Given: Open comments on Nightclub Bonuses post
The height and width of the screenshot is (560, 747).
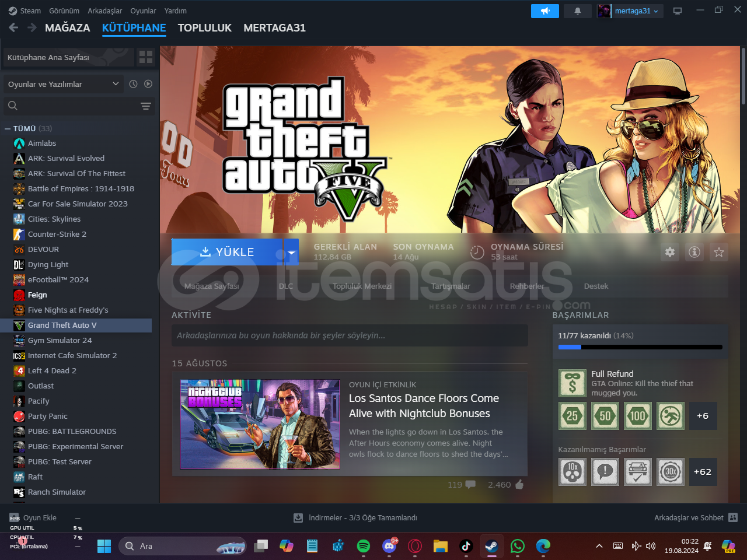Looking at the screenshot, I should [470, 484].
